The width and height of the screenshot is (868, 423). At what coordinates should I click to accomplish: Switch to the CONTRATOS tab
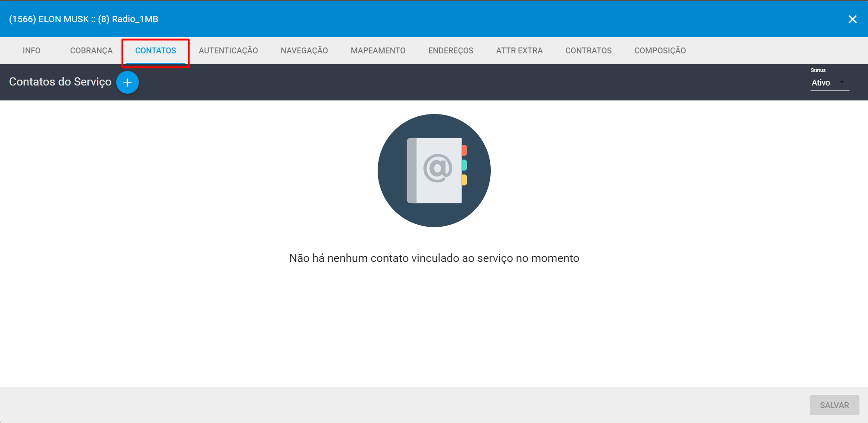click(x=588, y=51)
